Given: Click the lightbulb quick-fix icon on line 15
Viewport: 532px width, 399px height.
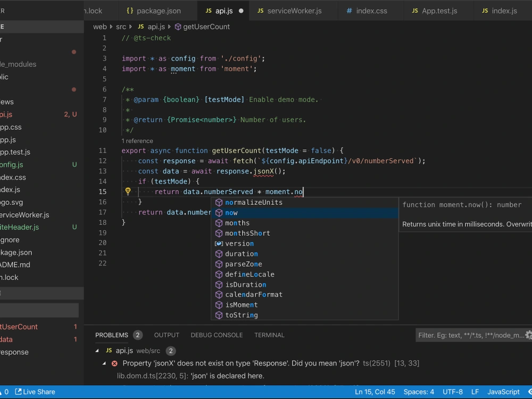Looking at the screenshot, I should [128, 192].
